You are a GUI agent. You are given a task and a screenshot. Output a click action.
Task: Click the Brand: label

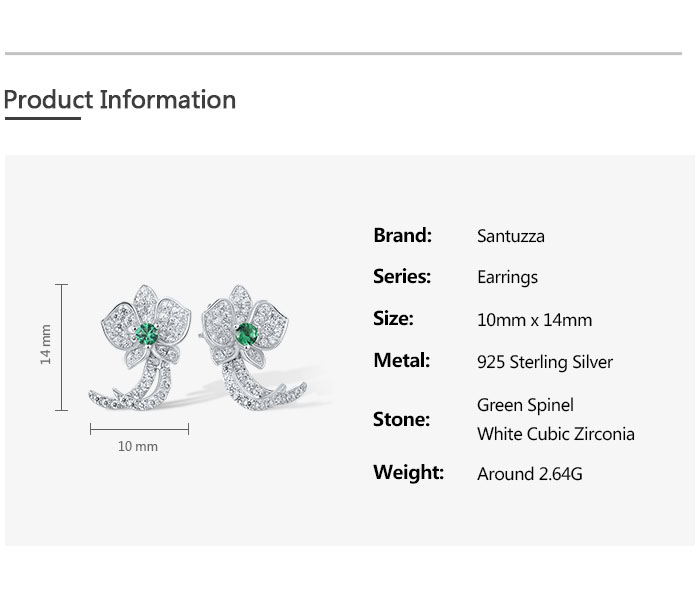(402, 236)
